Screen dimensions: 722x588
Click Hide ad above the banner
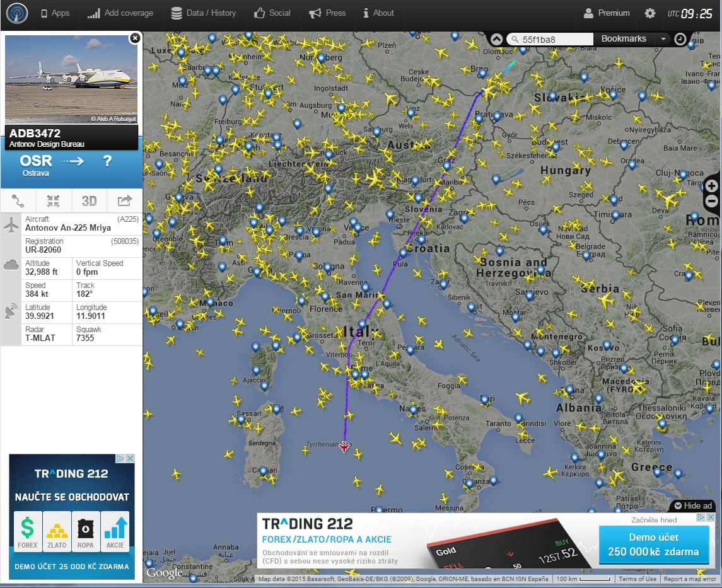coord(693,505)
